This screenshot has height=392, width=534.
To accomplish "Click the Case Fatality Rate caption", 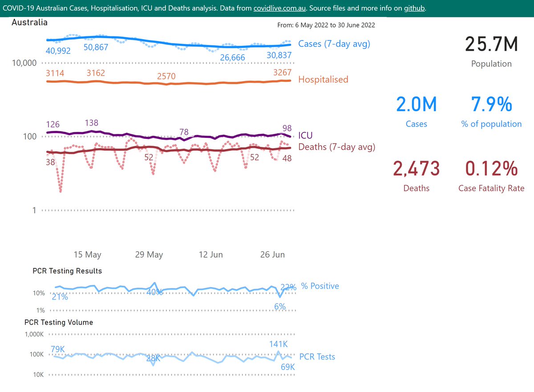I will point(492,189).
